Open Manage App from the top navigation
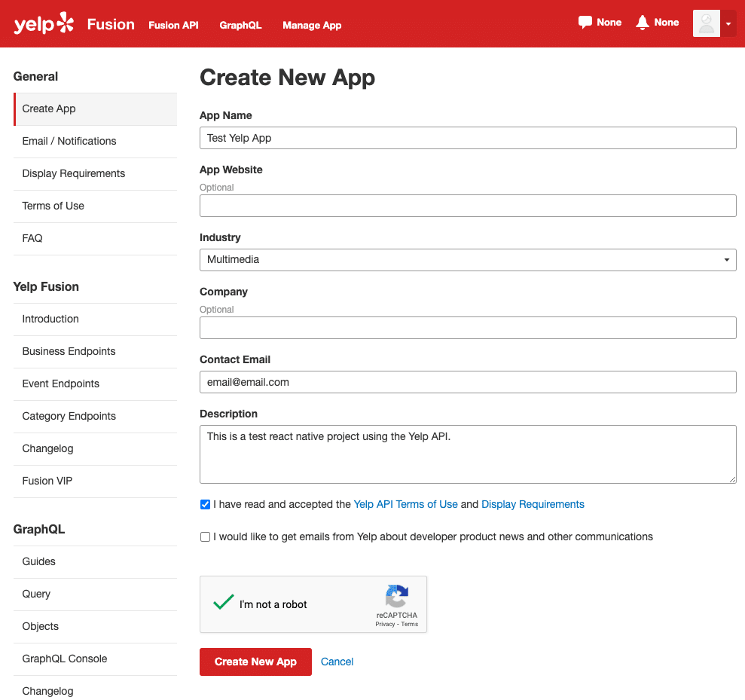 tap(312, 25)
